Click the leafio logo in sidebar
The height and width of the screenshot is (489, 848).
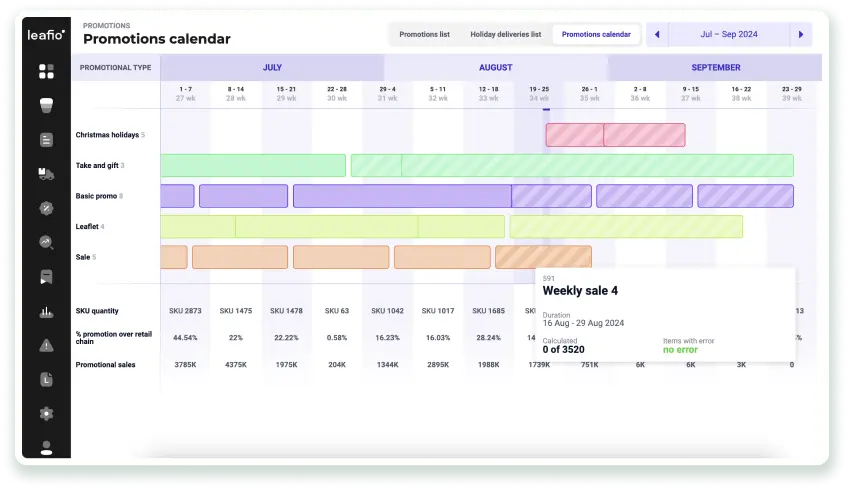coord(46,35)
